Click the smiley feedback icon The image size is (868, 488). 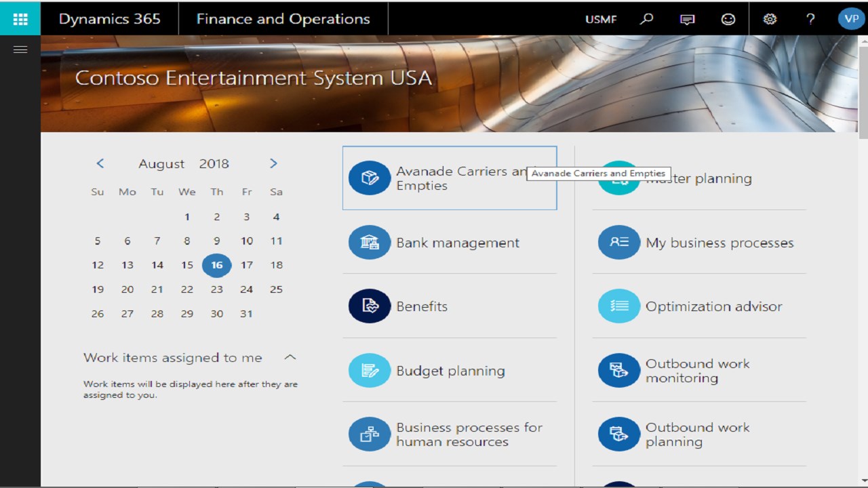[x=728, y=19]
